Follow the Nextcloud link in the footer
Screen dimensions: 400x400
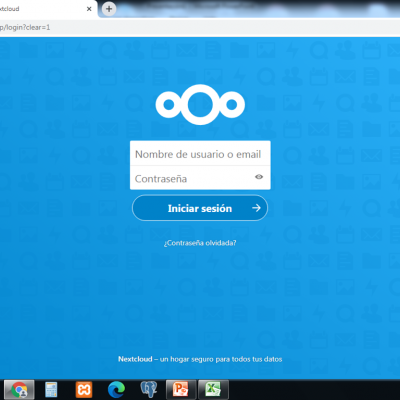point(135,359)
